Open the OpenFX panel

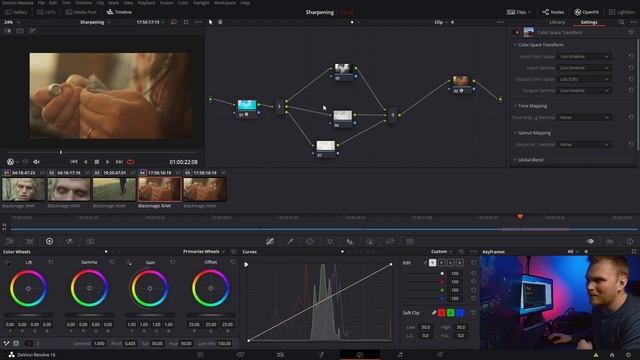coord(587,12)
